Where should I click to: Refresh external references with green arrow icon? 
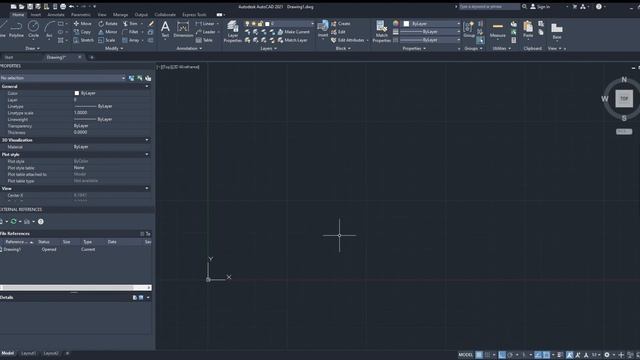pyautogui.click(x=13, y=221)
